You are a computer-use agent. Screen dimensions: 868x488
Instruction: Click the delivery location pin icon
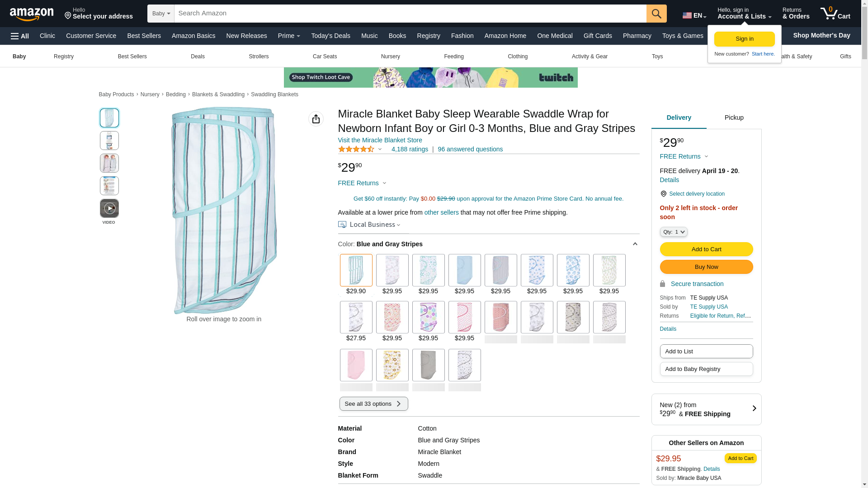click(x=663, y=194)
